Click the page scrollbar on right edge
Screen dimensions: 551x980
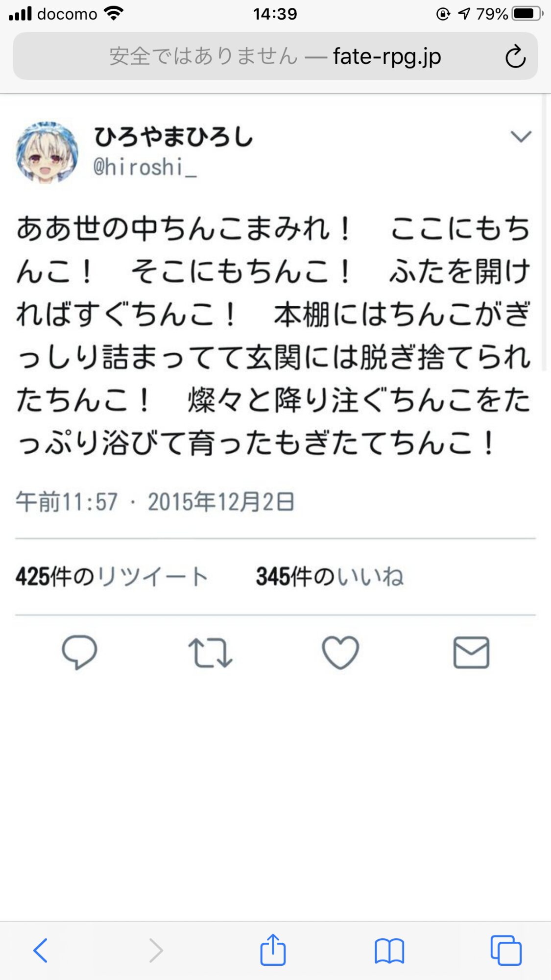pyautogui.click(x=544, y=233)
